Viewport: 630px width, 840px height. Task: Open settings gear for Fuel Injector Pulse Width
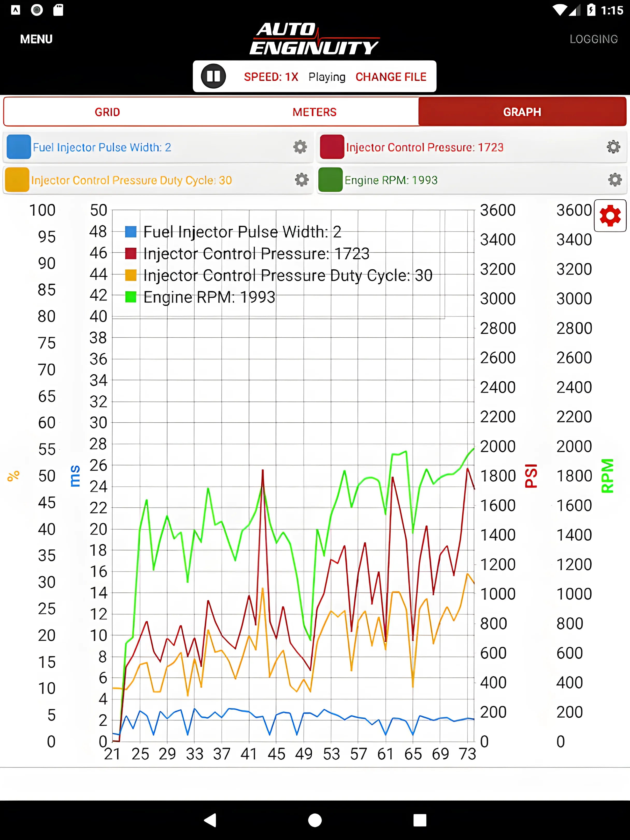pos(300,147)
